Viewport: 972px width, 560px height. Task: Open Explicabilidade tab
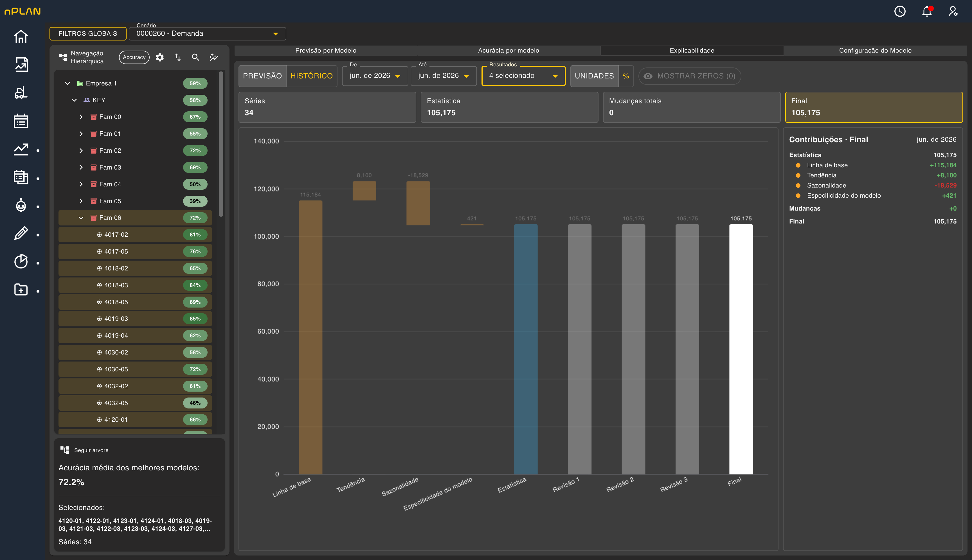692,50
